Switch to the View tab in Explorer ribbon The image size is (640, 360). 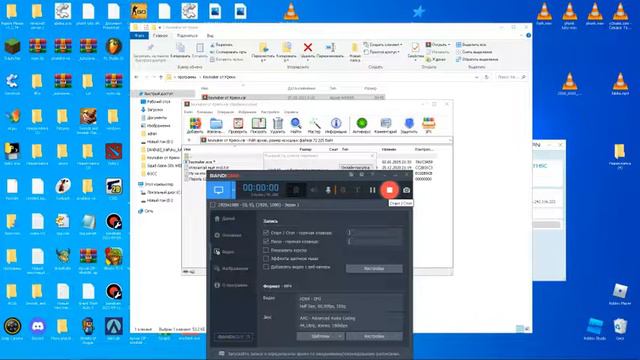click(x=210, y=36)
